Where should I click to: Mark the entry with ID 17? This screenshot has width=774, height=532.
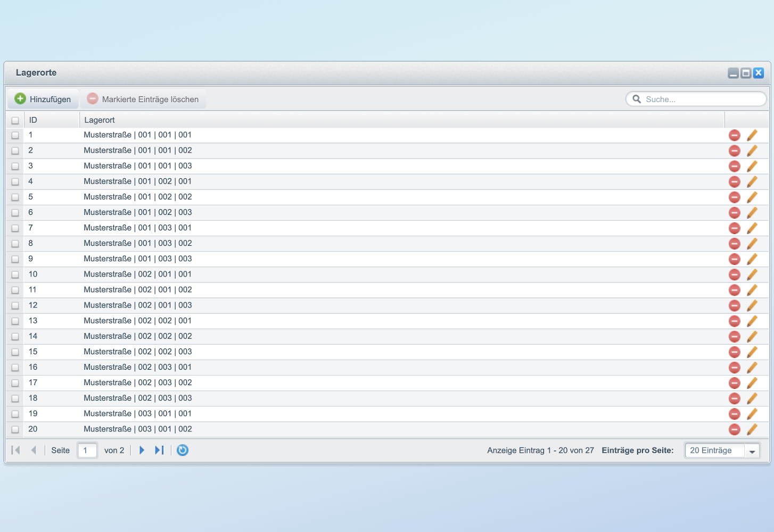[15, 383]
